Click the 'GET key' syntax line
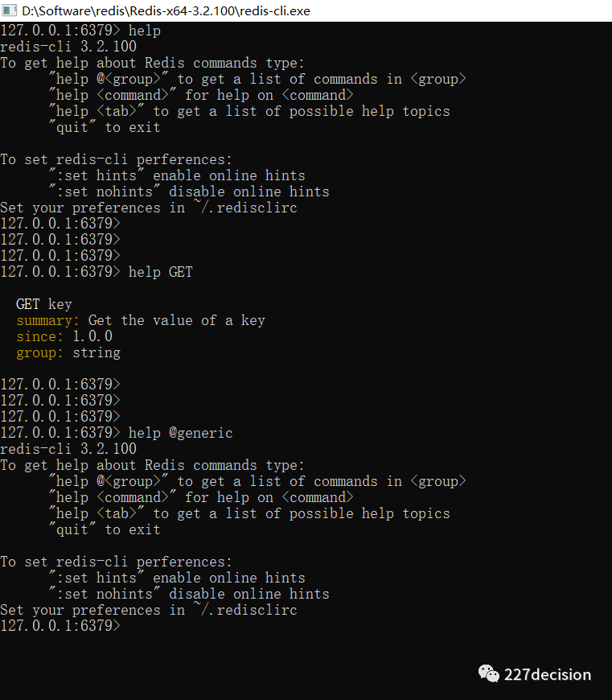The image size is (612, 700). pyautogui.click(x=43, y=304)
